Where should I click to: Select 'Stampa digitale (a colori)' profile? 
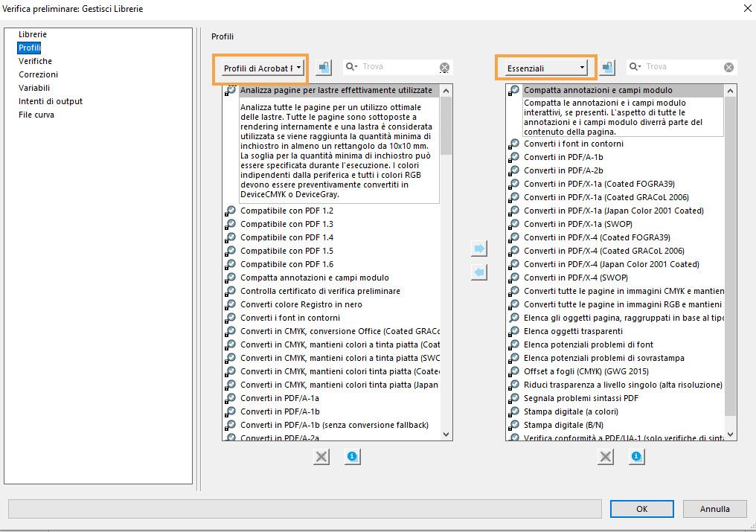pos(571,411)
